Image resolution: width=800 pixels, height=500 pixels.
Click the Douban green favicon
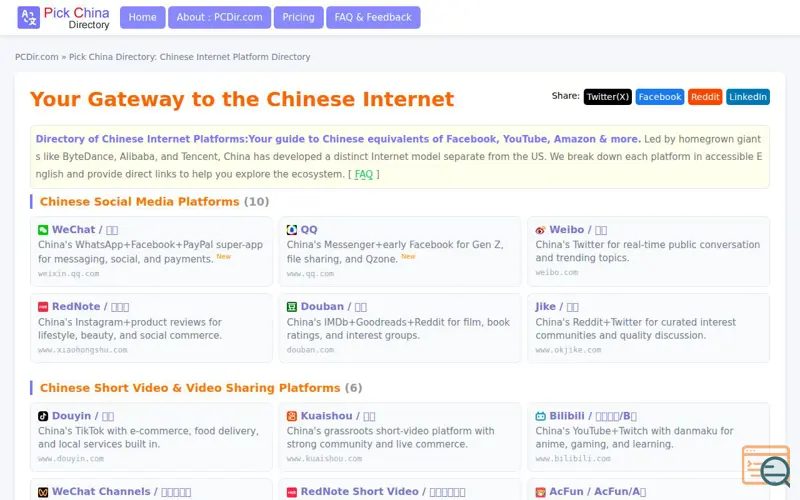pyautogui.click(x=291, y=307)
